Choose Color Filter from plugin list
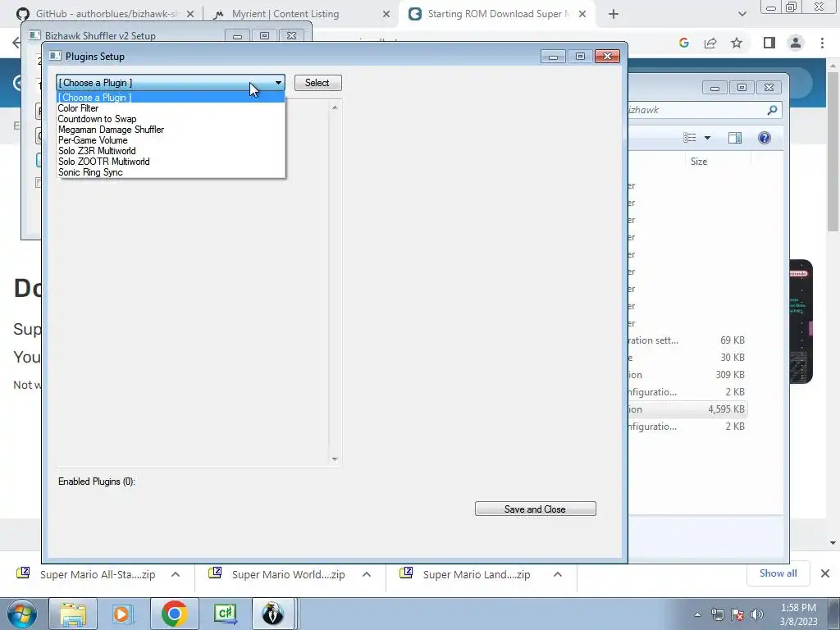This screenshot has width=840, height=630. click(x=171, y=108)
